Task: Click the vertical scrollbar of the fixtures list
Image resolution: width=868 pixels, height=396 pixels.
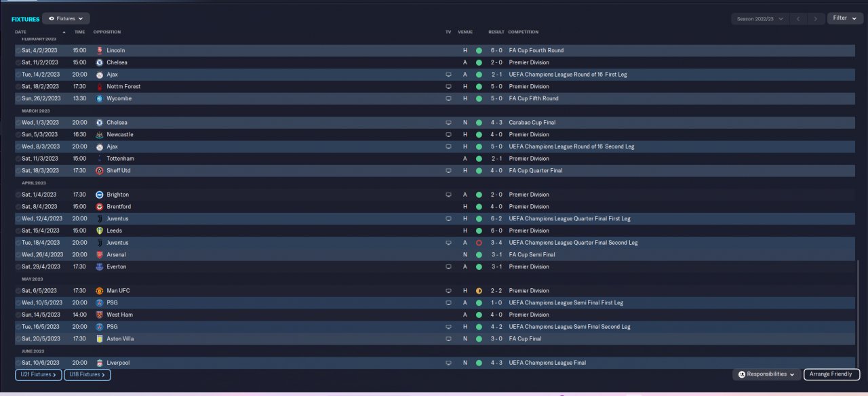Action: coord(858,313)
